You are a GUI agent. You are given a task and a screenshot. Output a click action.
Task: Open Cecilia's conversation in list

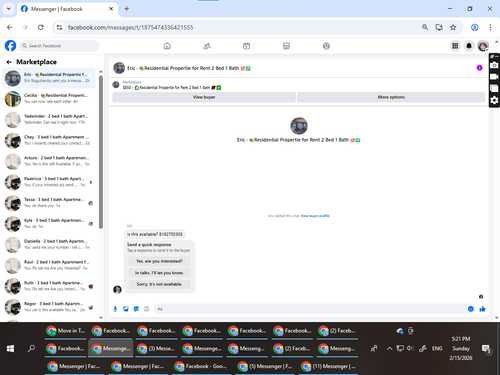49,98
